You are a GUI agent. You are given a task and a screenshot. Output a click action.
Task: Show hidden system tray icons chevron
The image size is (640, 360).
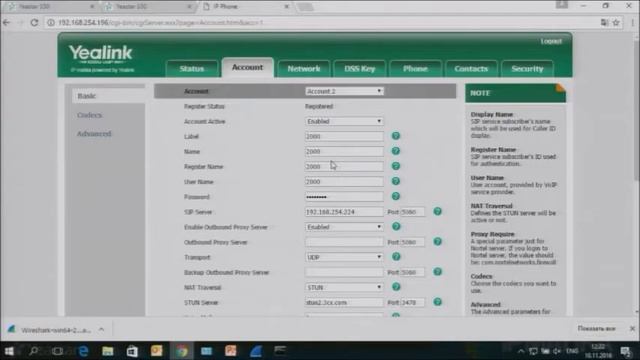pyautogui.click(x=521, y=351)
